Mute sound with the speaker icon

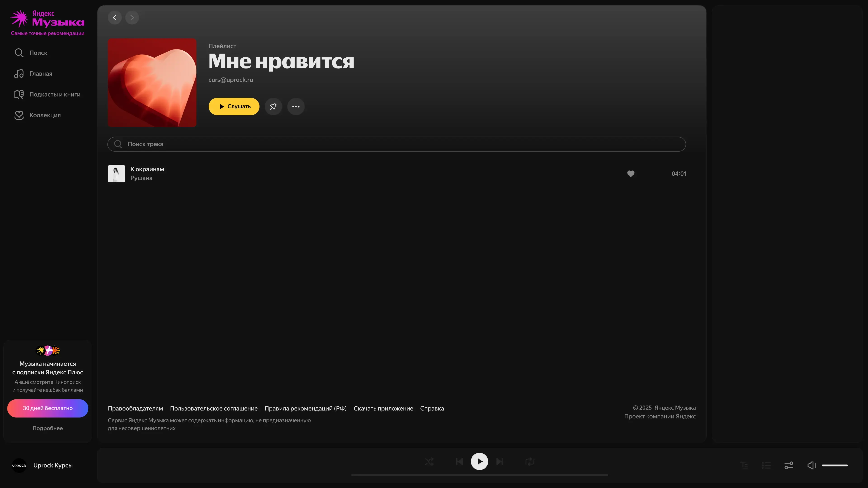[811, 465]
